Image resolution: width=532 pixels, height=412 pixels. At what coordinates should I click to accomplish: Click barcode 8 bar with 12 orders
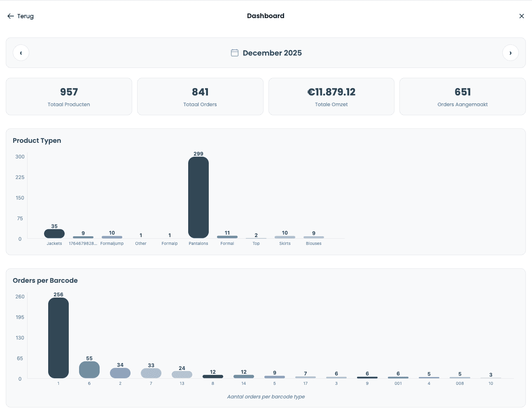(213, 377)
